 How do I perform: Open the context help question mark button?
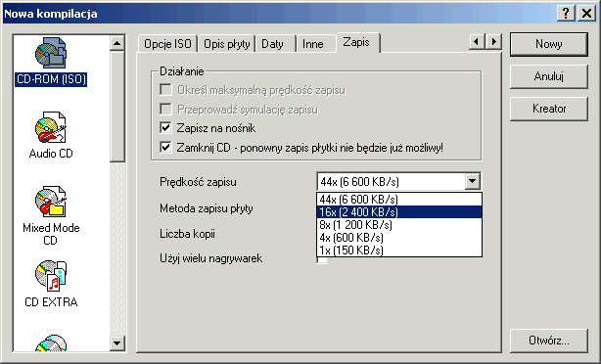tap(566, 14)
